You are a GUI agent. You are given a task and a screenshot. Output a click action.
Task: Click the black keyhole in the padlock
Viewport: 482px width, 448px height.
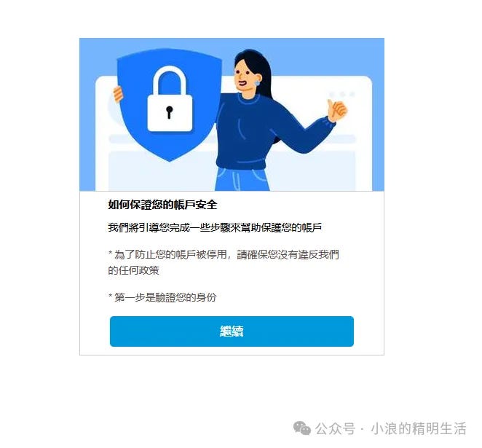[x=169, y=112]
